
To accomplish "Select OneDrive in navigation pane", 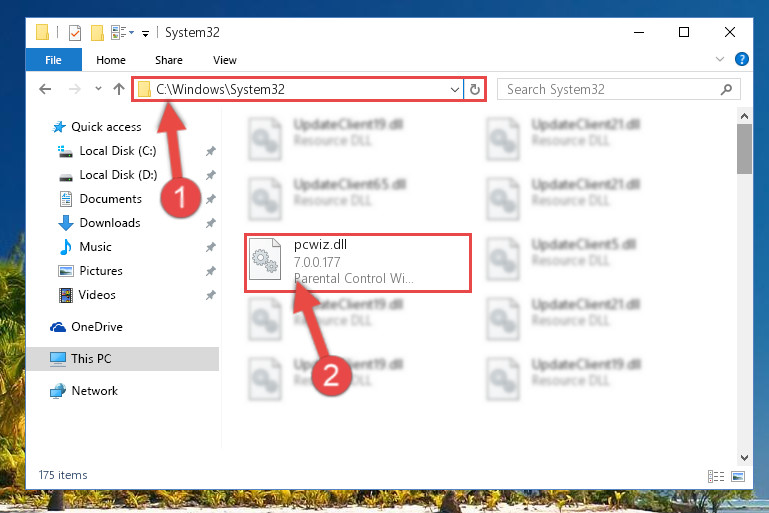I will pyautogui.click(x=97, y=327).
